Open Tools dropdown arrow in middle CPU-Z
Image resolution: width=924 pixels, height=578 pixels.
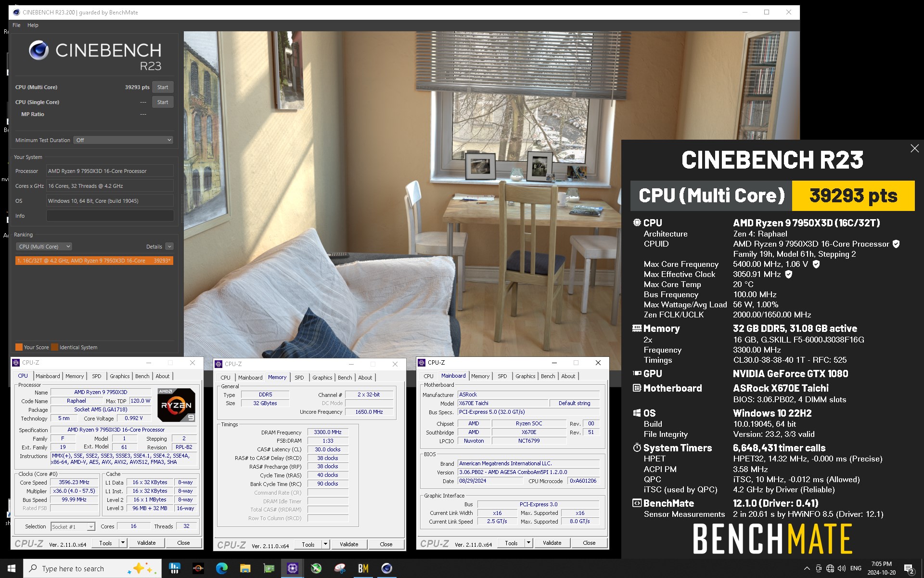(x=325, y=544)
